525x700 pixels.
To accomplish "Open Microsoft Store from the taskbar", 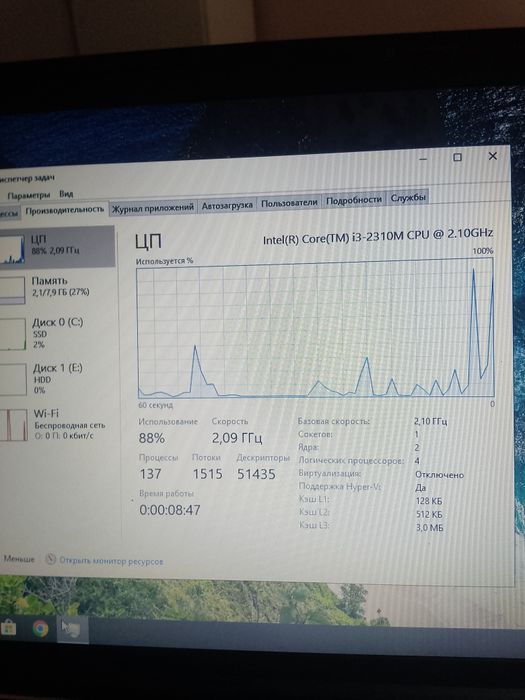I will coord(8,628).
